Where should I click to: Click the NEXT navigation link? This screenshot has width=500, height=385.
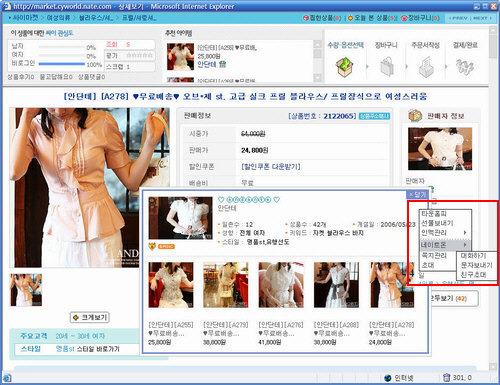tap(482, 18)
